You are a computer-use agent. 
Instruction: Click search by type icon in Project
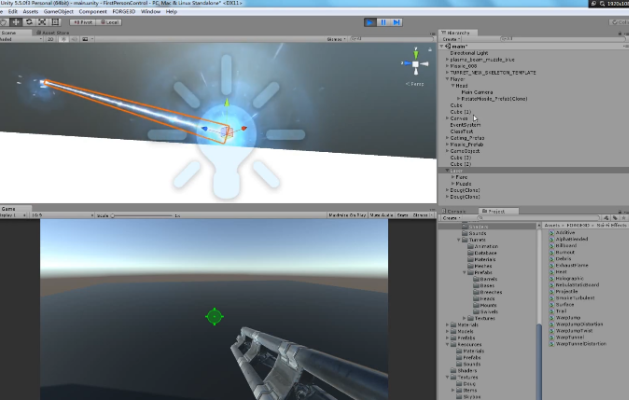(x=606, y=218)
